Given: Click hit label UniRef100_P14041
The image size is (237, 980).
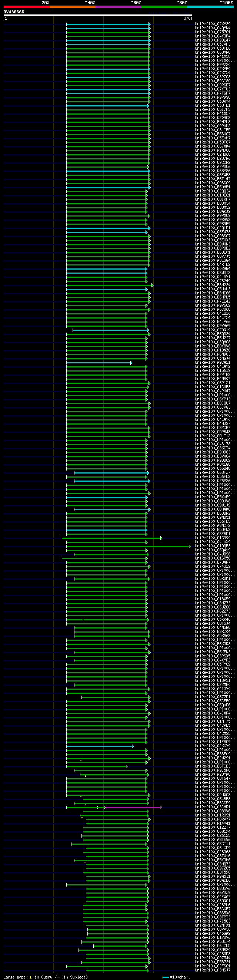Looking at the screenshot, I should point(213,824).
